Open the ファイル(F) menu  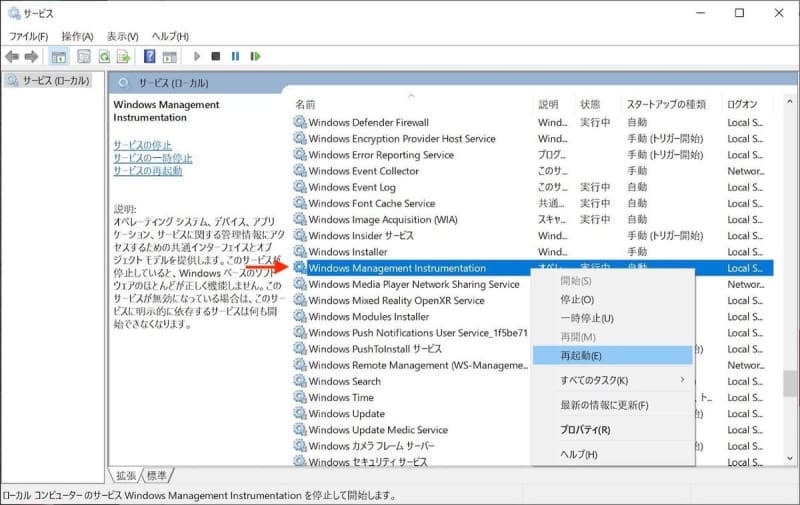pos(29,36)
